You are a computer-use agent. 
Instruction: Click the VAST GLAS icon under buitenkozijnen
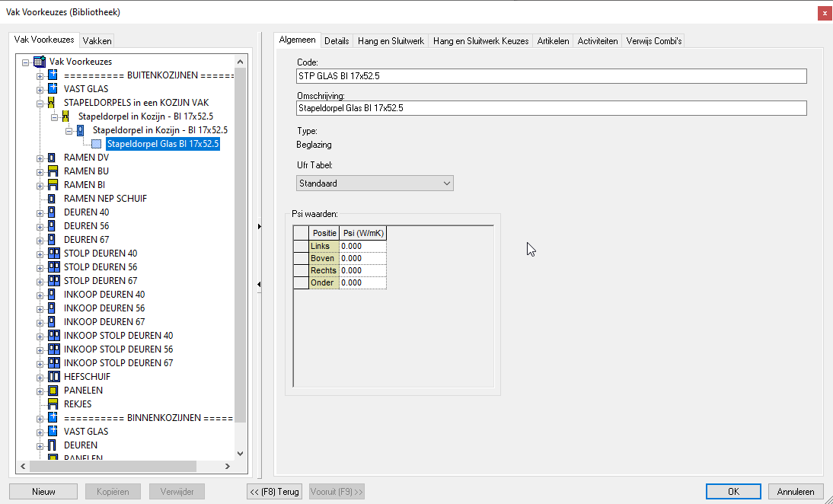53,89
